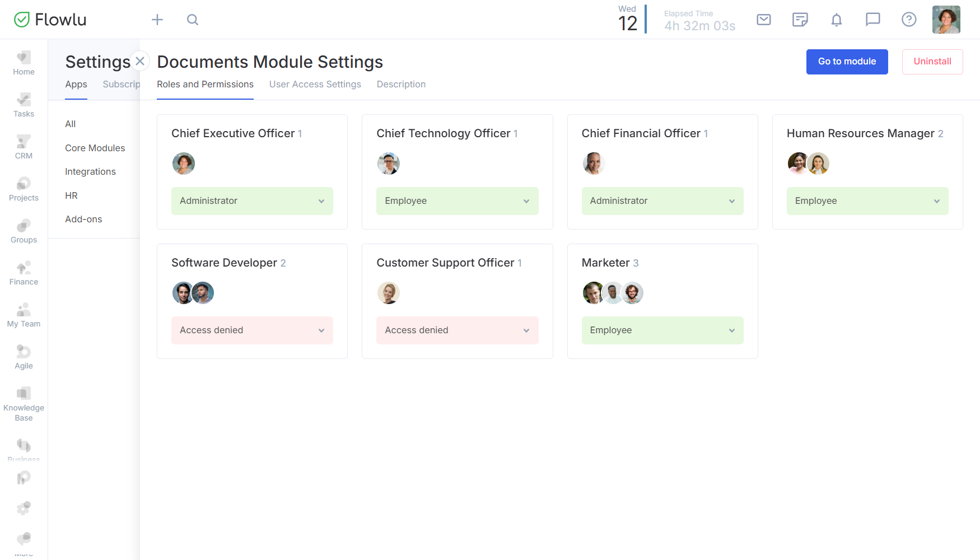Open the user profile avatar menu
980x560 pixels.
[x=946, y=20]
